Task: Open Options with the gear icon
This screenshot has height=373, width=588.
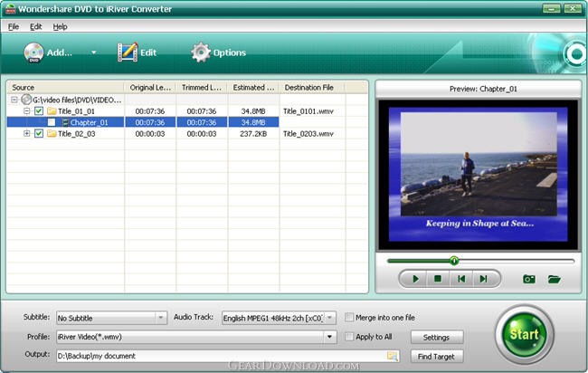Action: coord(201,53)
